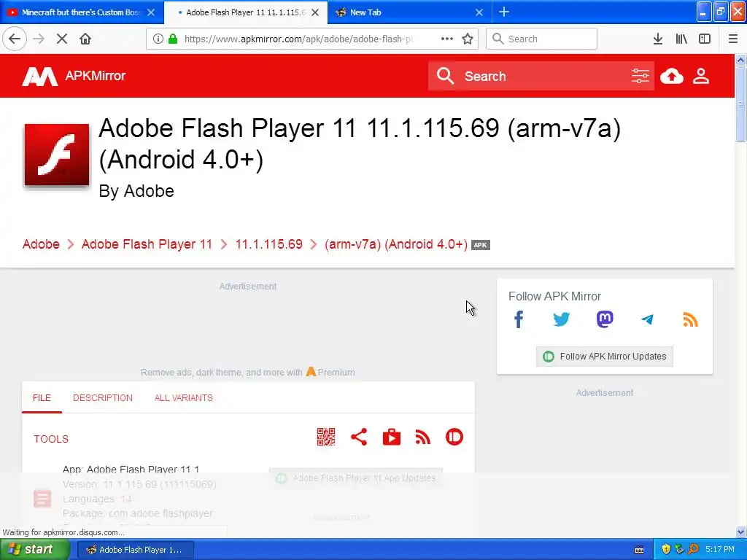The image size is (747, 560).
Task: Open (arm-v7a) (Android 4.0+) breadcrumb link
Action: click(x=396, y=244)
